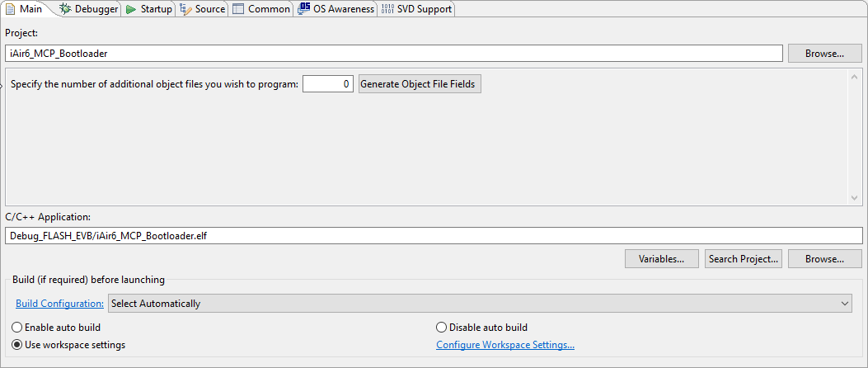
Task: Select Enable auto build option
Action: (17, 328)
